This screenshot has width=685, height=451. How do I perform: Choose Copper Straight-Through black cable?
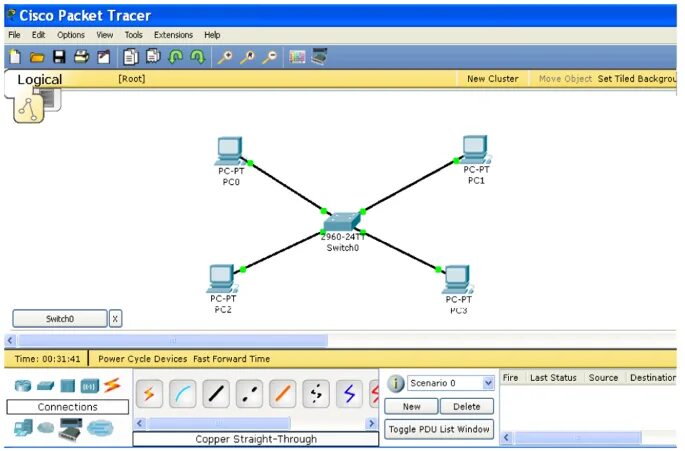(216, 394)
